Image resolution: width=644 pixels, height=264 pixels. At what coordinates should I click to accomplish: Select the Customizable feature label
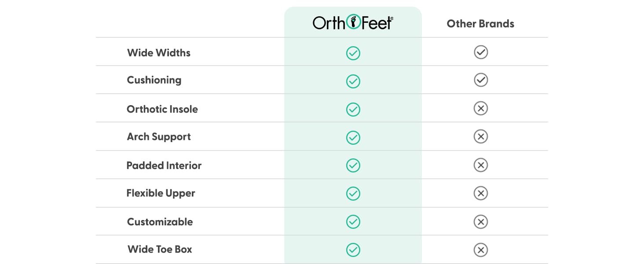click(160, 222)
